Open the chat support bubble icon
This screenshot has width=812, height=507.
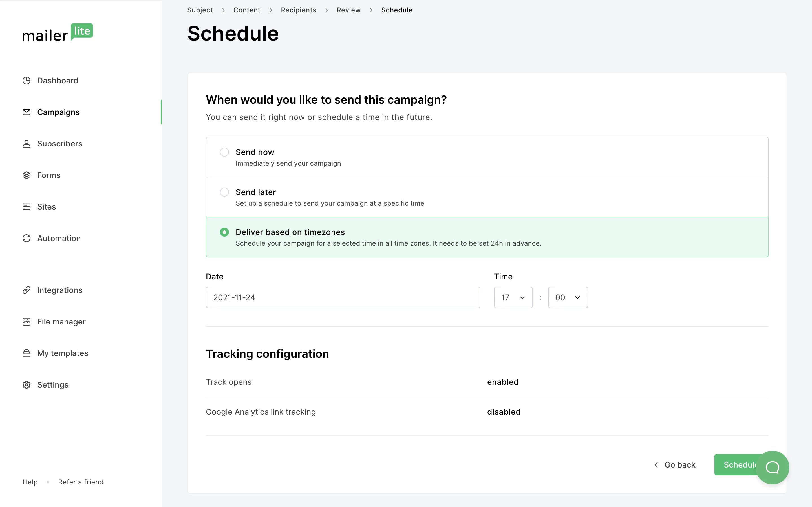pos(772,467)
